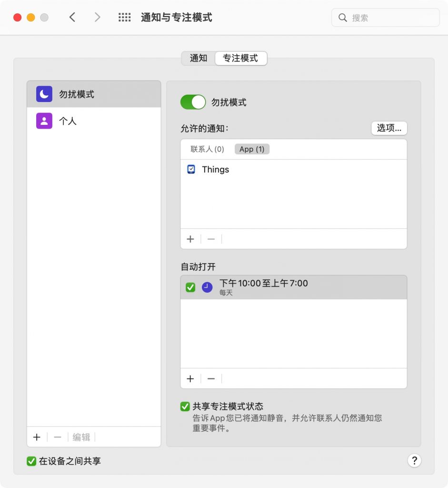Uncheck 共享专注模式状态
This screenshot has height=488, width=448.
click(x=185, y=407)
